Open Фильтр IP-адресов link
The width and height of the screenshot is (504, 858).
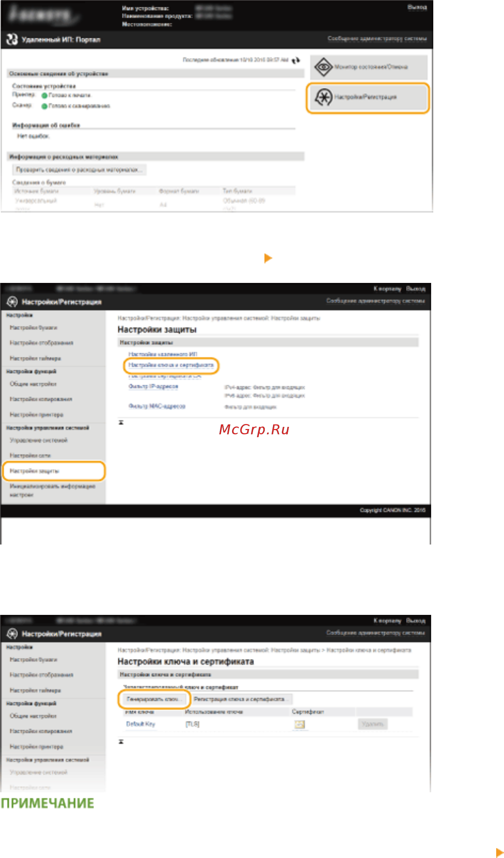point(153,386)
